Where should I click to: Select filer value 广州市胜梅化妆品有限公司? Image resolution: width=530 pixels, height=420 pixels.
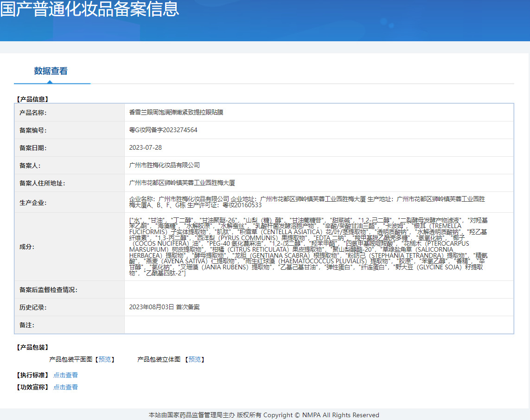tap(164, 165)
